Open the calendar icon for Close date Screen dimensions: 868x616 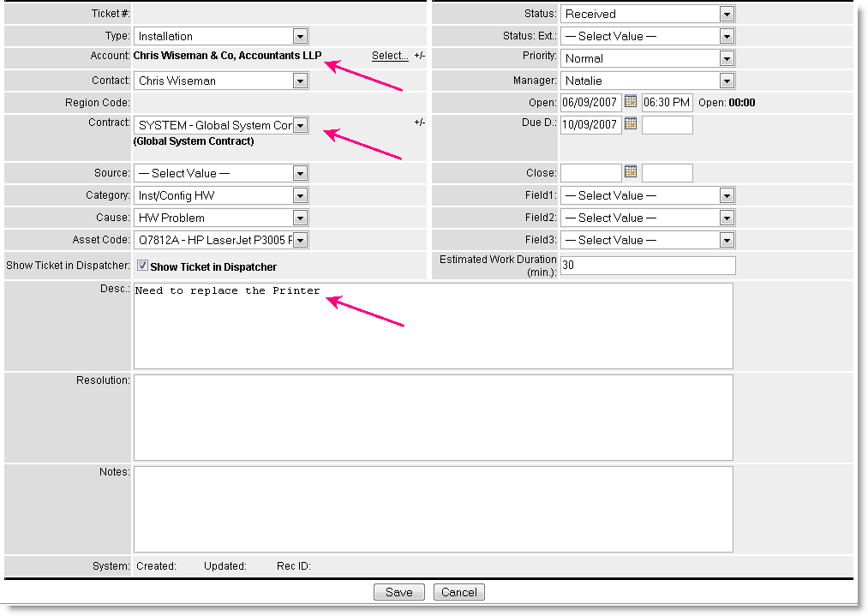[632, 173]
